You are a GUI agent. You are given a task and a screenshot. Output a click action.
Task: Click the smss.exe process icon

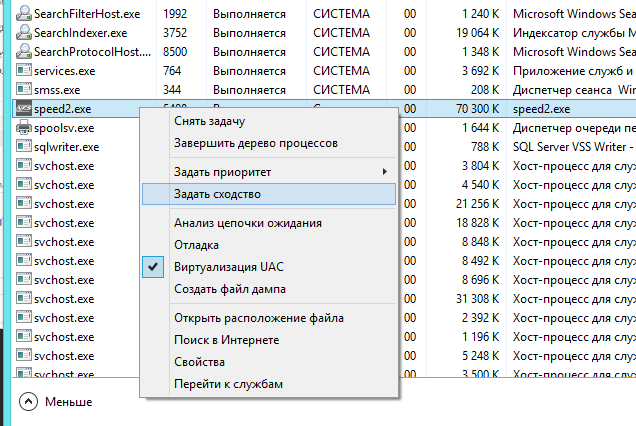24,89
